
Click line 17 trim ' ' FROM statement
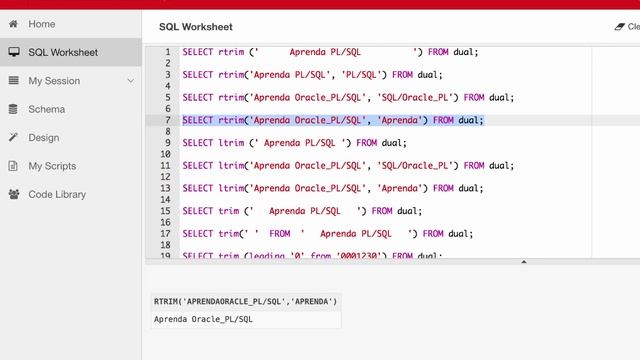[x=328, y=234]
